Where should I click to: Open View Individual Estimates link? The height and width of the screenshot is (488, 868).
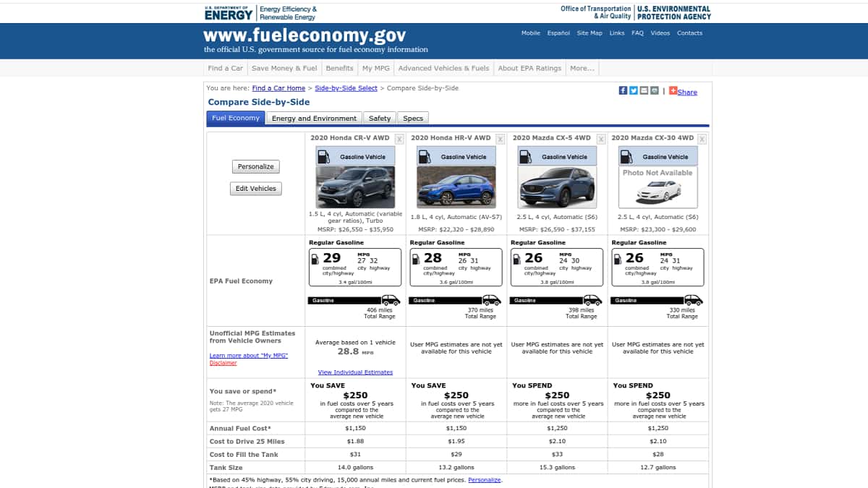click(355, 372)
